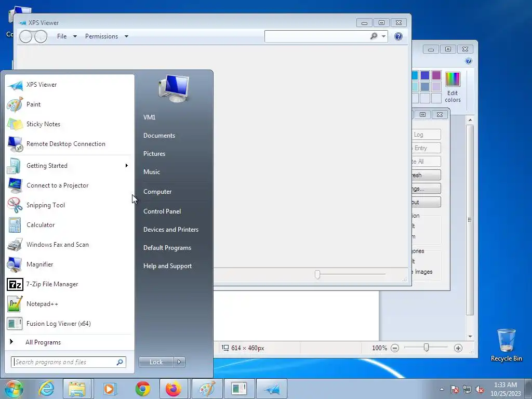Click the Lock button

click(156, 362)
